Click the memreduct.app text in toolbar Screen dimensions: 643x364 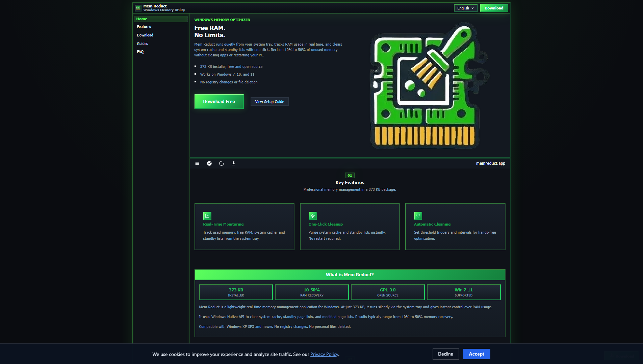491,163
